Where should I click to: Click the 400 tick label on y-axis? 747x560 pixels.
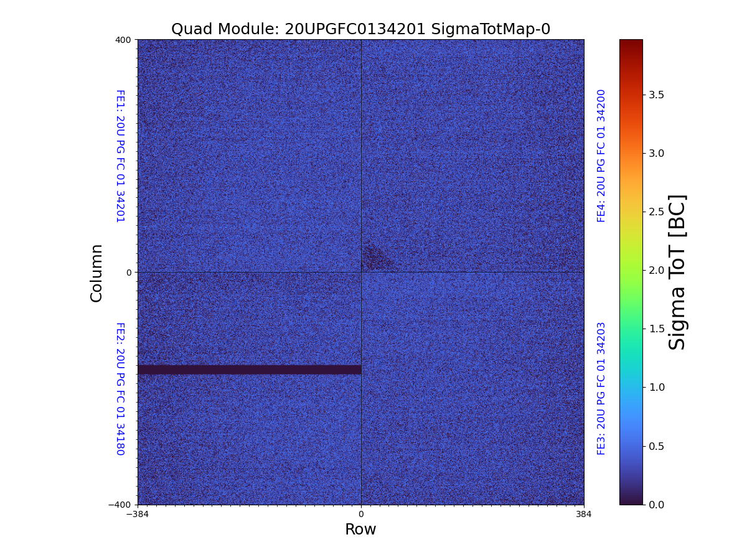click(123, 40)
